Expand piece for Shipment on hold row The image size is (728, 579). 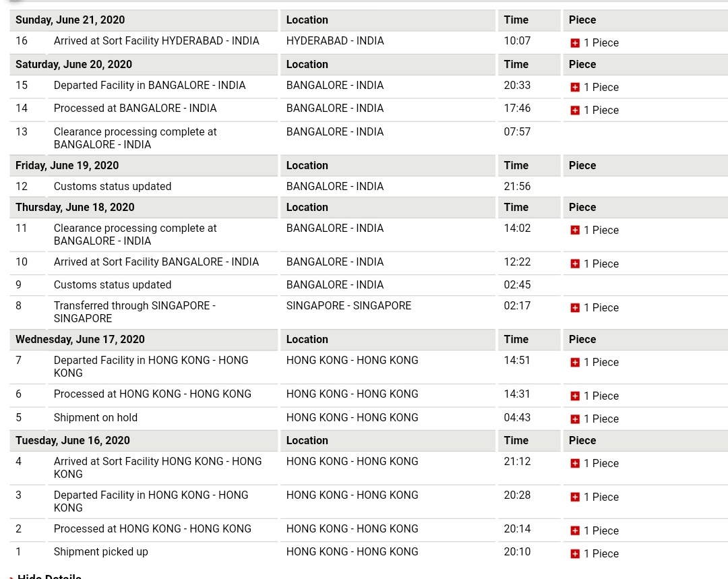tap(575, 419)
